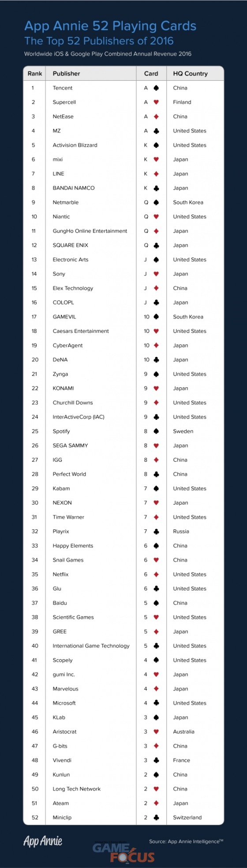Image resolution: width=247 pixels, height=868 pixels.
Task: Click the International Game Technology entry
Action: [91, 646]
